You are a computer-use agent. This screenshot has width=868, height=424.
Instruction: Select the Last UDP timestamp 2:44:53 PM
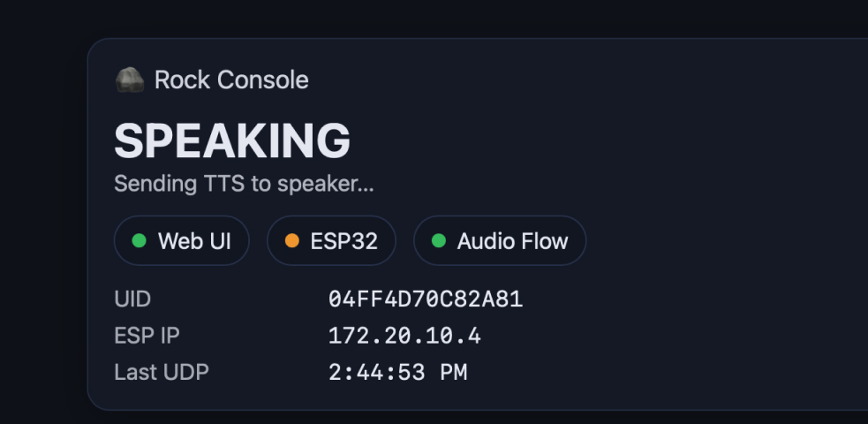point(397,372)
